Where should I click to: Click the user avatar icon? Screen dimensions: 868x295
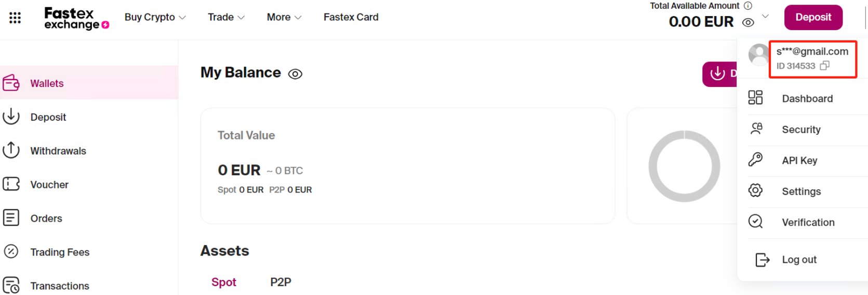tap(758, 54)
